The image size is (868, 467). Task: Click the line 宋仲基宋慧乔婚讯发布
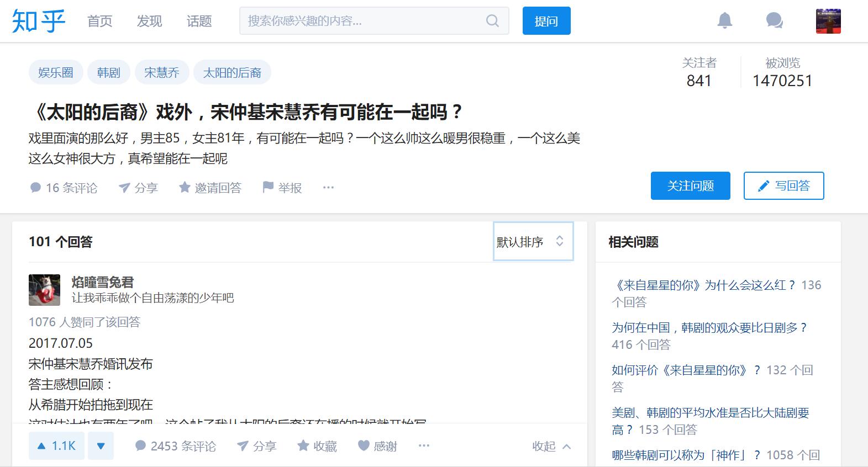tap(91, 364)
